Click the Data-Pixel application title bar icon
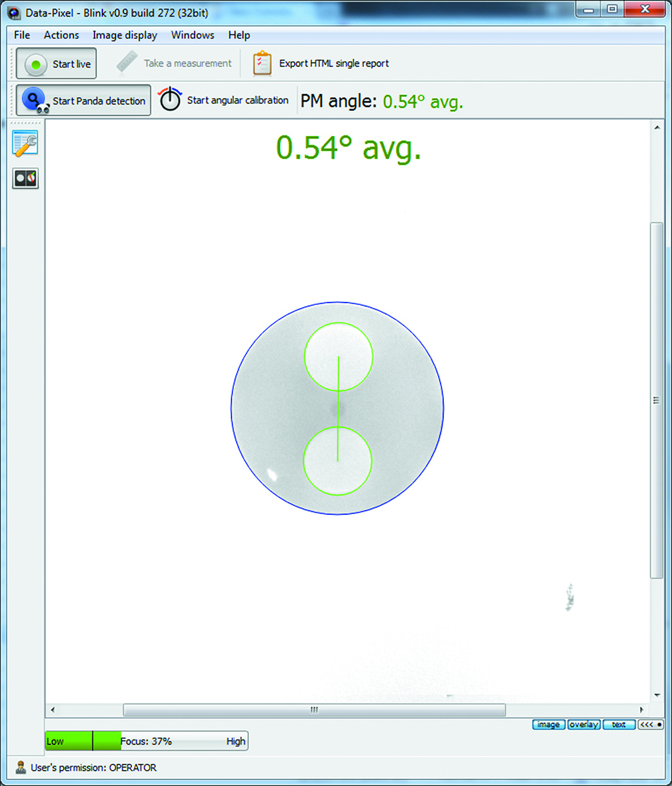Image resolution: width=672 pixels, height=786 pixels. pyautogui.click(x=14, y=13)
